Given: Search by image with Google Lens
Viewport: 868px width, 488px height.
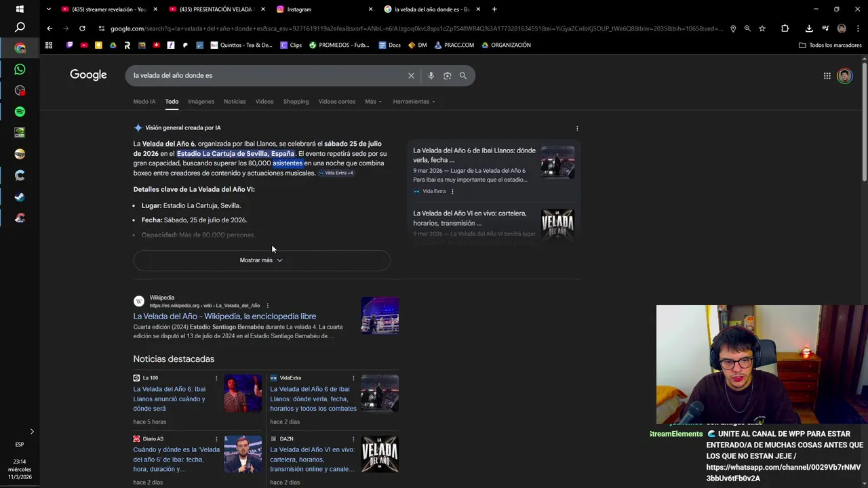Looking at the screenshot, I should (x=447, y=75).
